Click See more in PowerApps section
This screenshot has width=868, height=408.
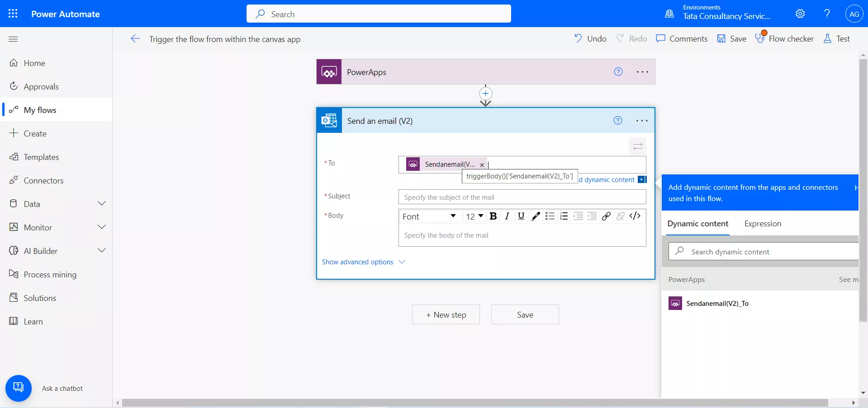(849, 280)
